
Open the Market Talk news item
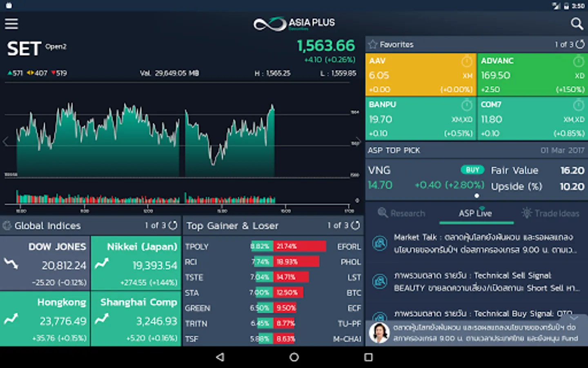[x=477, y=243]
